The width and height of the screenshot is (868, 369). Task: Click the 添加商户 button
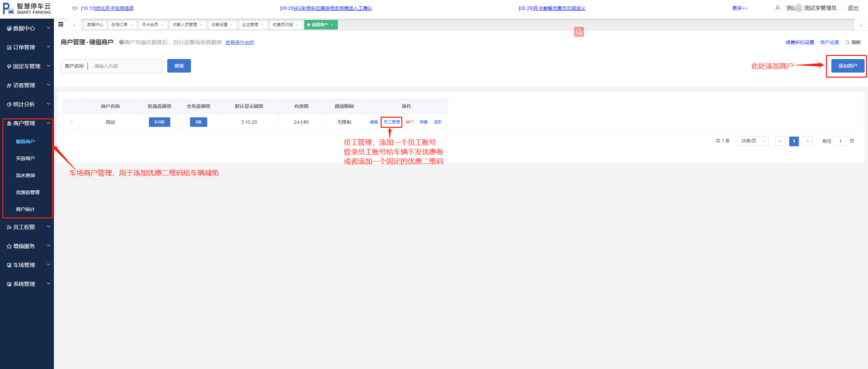[848, 66]
